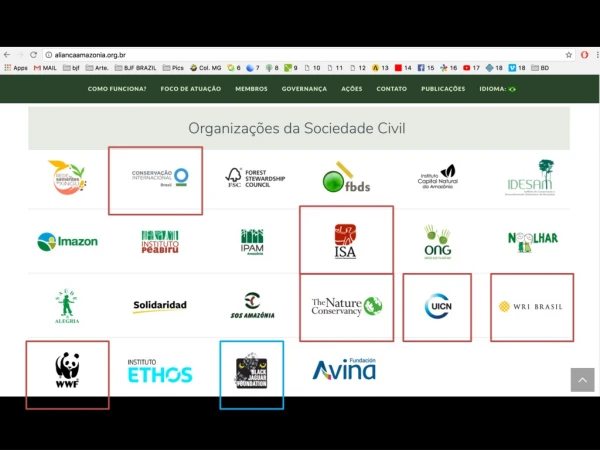Open the GOVERNANÇA menu item
The width and height of the screenshot is (600, 450).
point(304,89)
